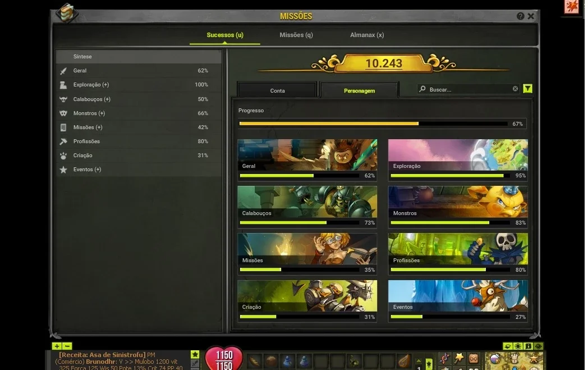Click the Brunodhr player name in chat
588x370 pixels.
pyautogui.click(x=101, y=362)
